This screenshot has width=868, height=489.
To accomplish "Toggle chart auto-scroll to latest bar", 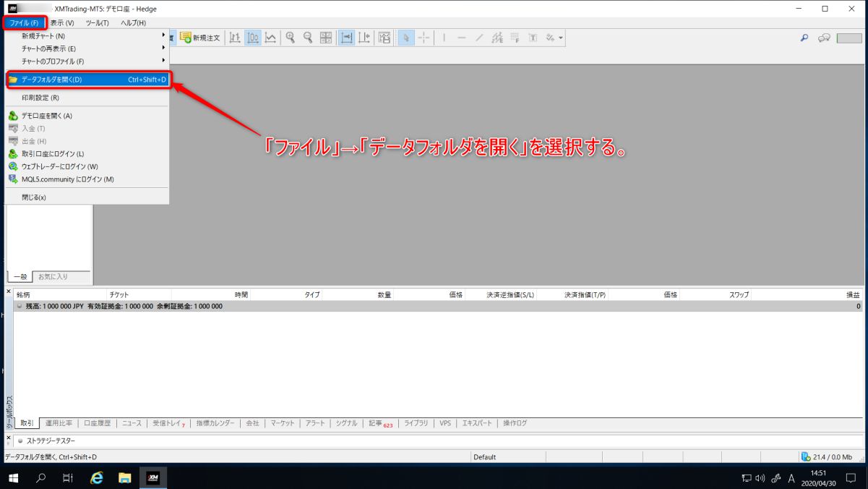I will (x=347, y=37).
